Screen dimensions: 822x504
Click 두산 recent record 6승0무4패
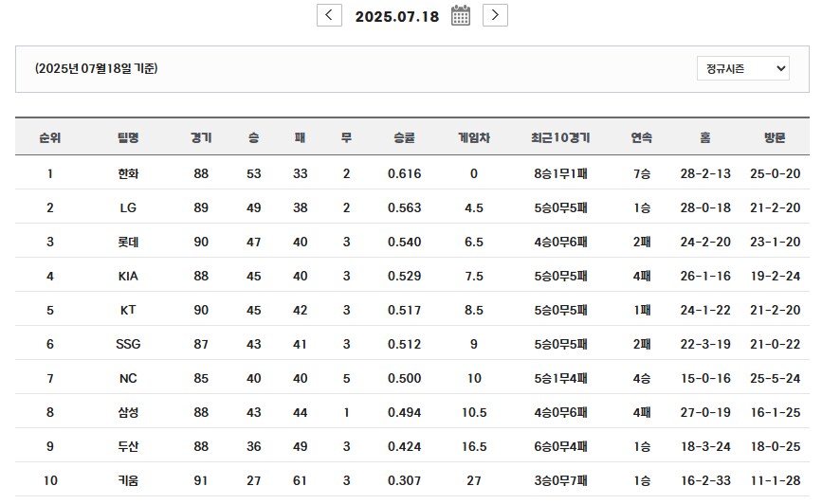point(560,446)
